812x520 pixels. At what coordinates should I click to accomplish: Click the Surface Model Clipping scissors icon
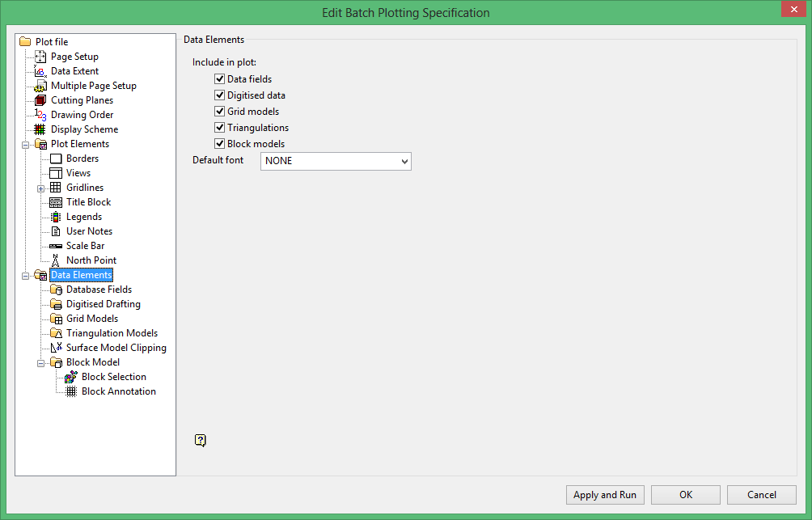pyautogui.click(x=56, y=348)
